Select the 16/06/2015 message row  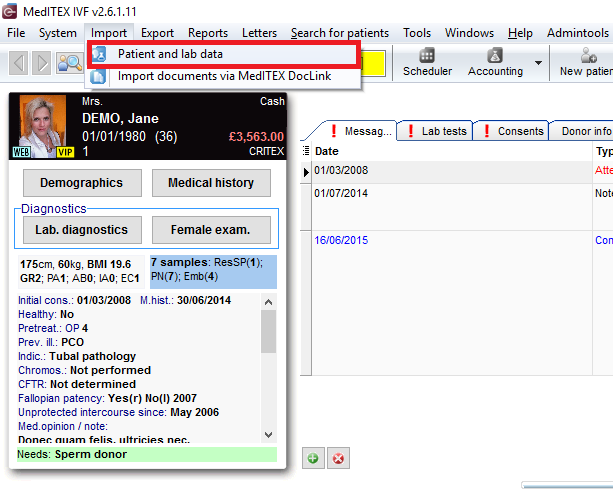[x=457, y=303]
